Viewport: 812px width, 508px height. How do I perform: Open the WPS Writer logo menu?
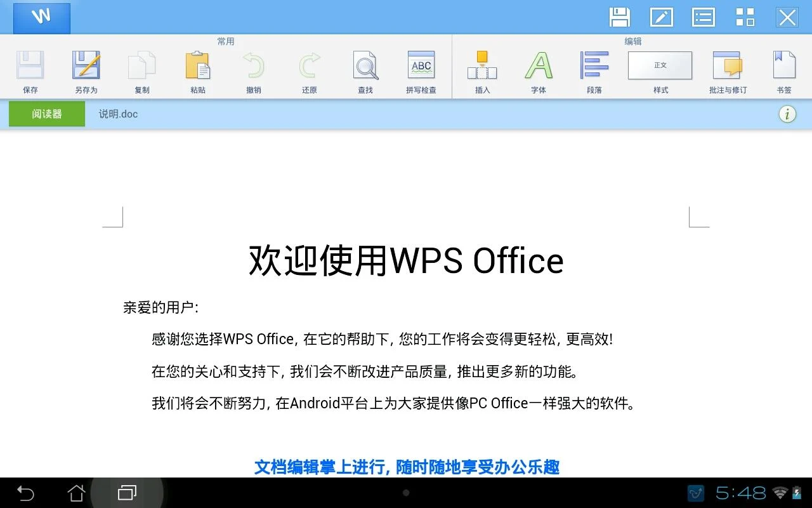coord(42,17)
